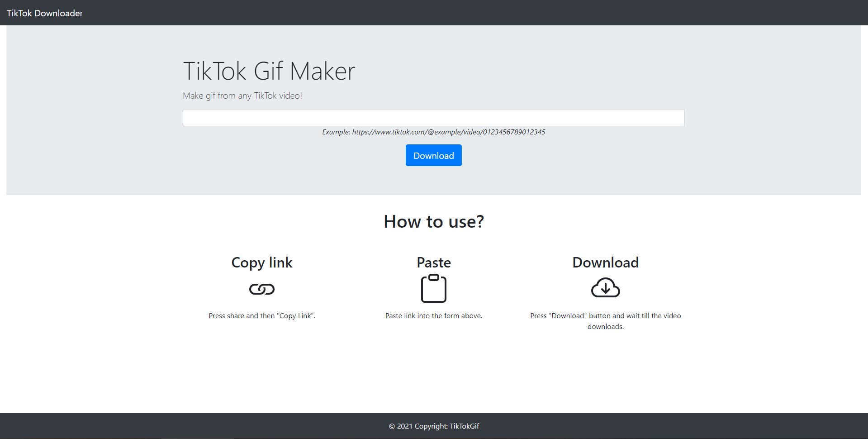Click the word "downloads." below the Download instruction
This screenshot has width=868, height=439.
[x=605, y=327]
